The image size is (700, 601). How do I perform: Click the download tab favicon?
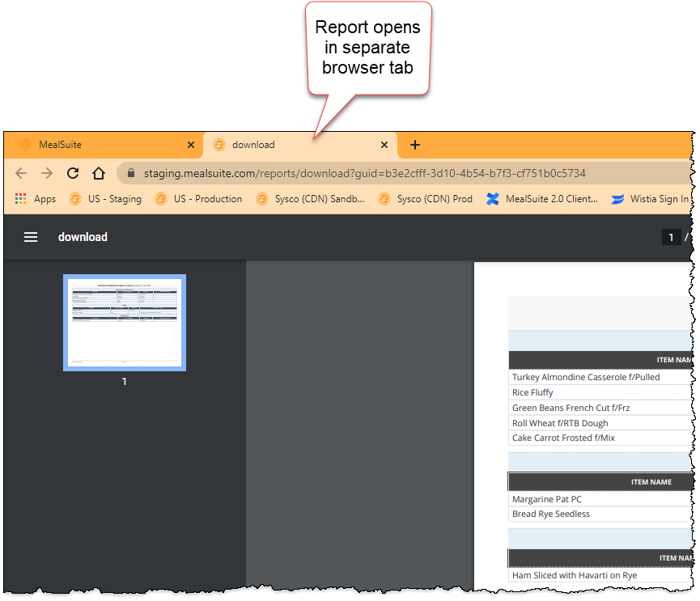click(219, 145)
